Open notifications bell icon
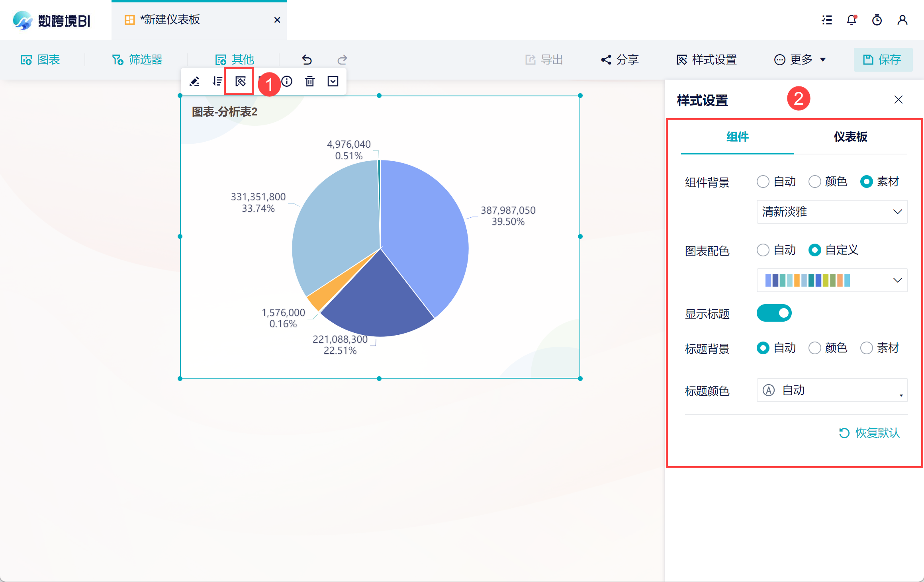924x582 pixels. [852, 20]
